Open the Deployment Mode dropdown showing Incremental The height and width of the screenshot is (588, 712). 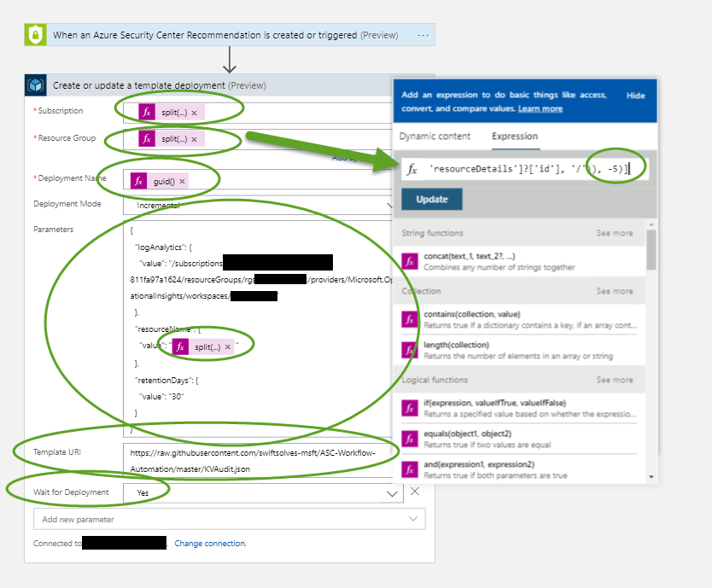click(x=259, y=205)
